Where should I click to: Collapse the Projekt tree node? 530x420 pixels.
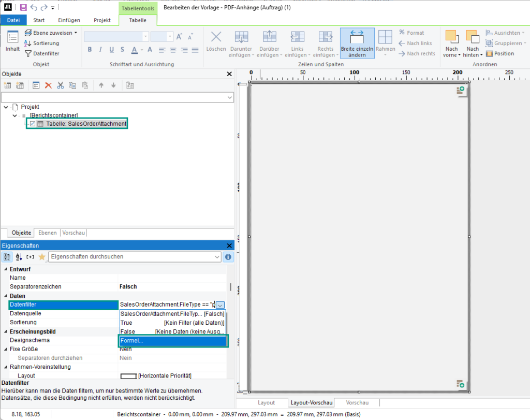6,107
